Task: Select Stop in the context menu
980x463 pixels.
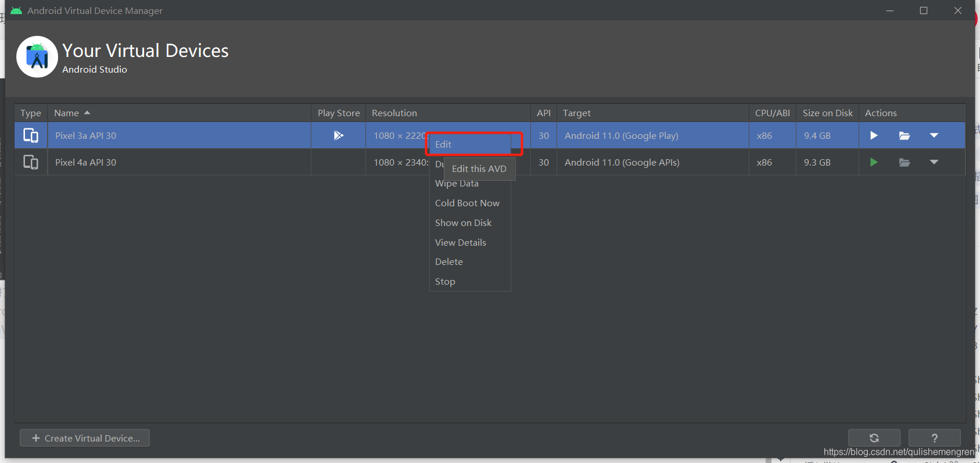Action: [x=470, y=281]
